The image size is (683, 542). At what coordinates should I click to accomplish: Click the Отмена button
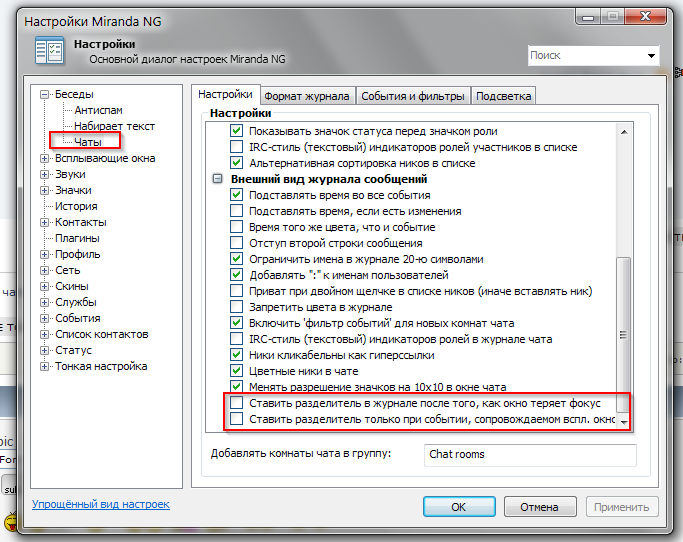[x=540, y=507]
